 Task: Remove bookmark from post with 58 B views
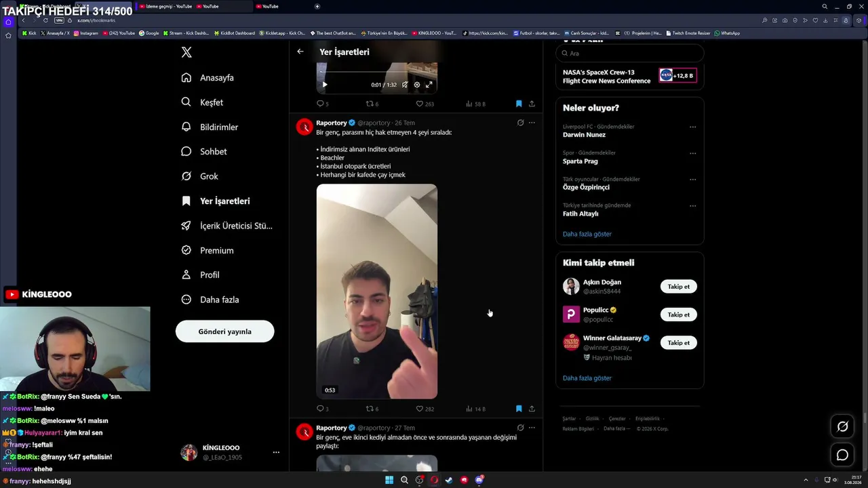(519, 104)
